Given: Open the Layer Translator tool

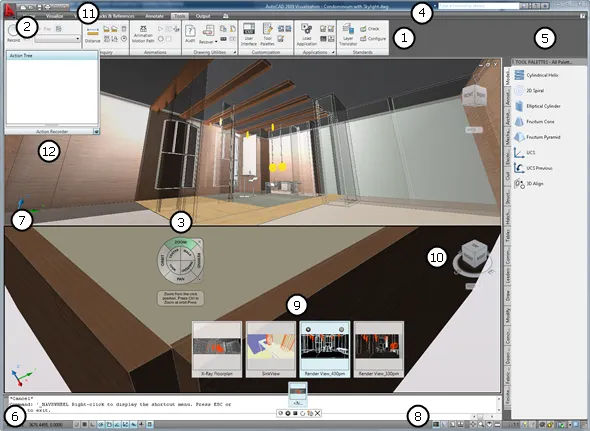Looking at the screenshot, I should point(348,34).
